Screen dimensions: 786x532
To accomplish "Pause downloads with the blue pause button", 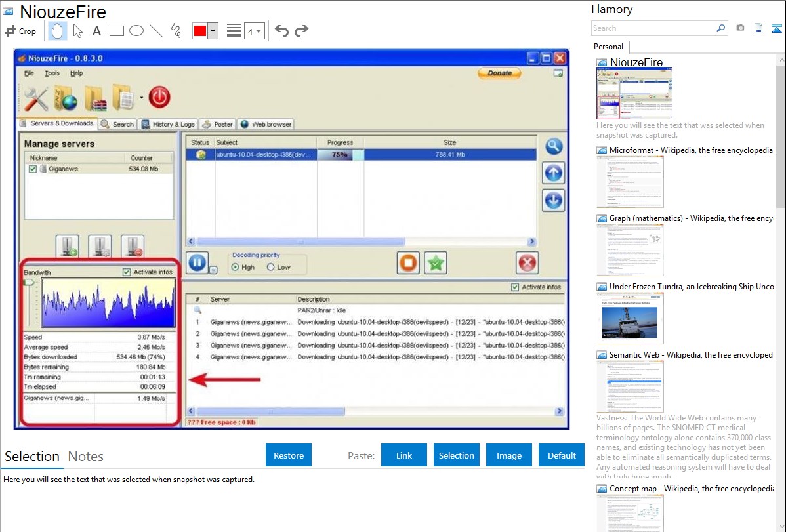I will (197, 263).
